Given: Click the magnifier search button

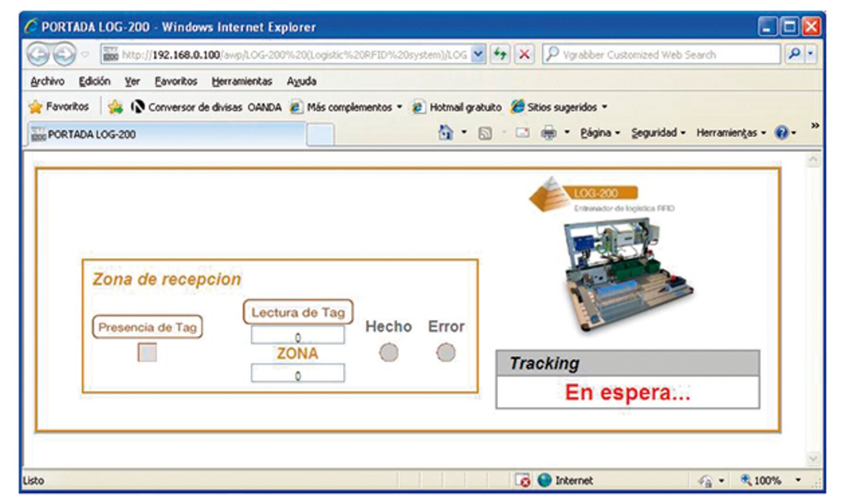Looking at the screenshot, I should [x=794, y=54].
